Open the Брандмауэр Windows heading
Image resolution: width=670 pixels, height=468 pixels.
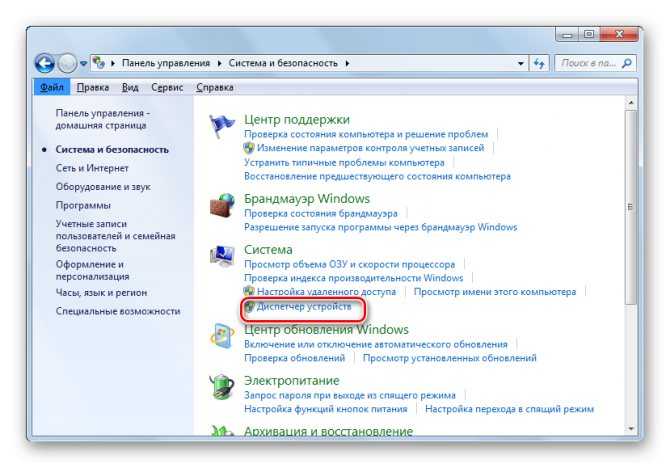coord(307,198)
